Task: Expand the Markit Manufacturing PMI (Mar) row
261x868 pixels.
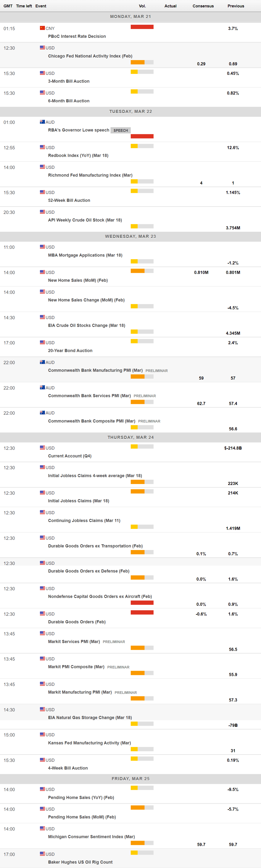Action: tap(80, 692)
